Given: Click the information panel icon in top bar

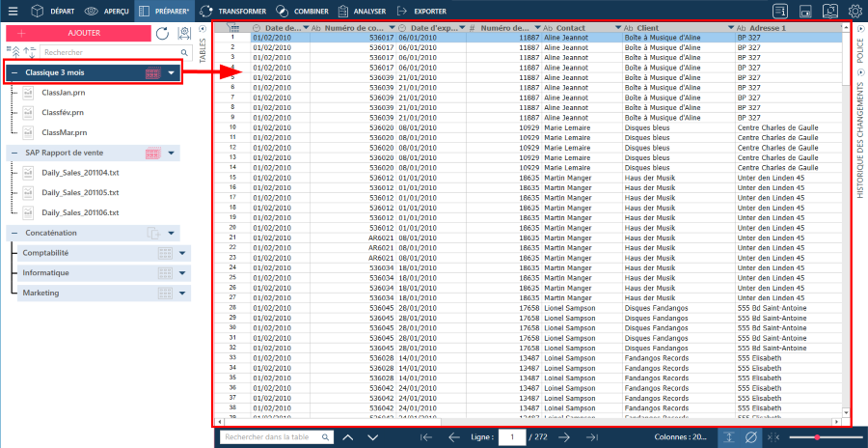Looking at the screenshot, I should click(781, 11).
